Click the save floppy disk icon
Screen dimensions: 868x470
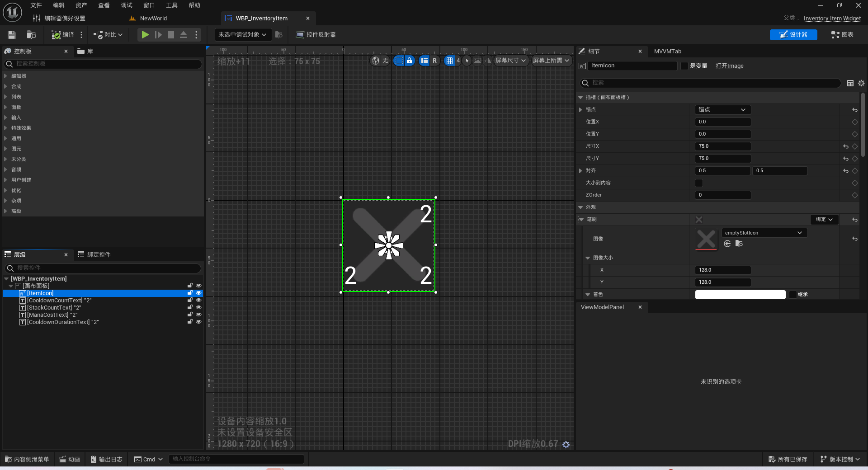tap(12, 35)
